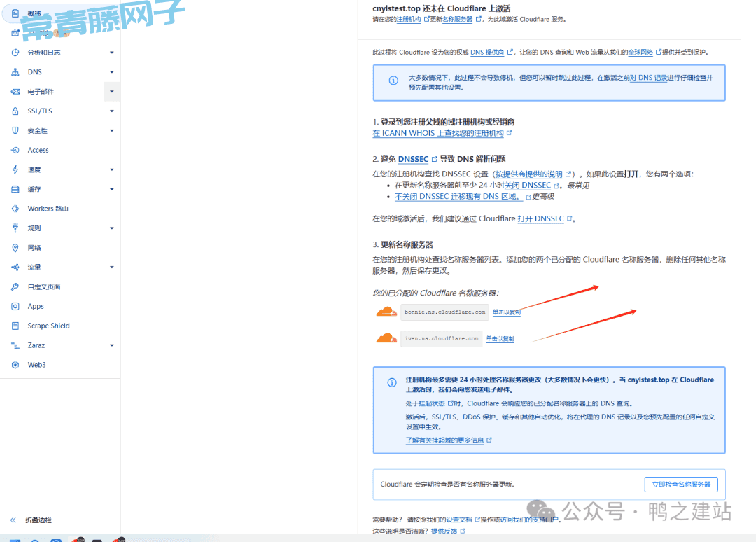Click 折叠边栏 collapse sidebar label
Image resolution: width=756 pixels, height=542 pixels.
38,520
